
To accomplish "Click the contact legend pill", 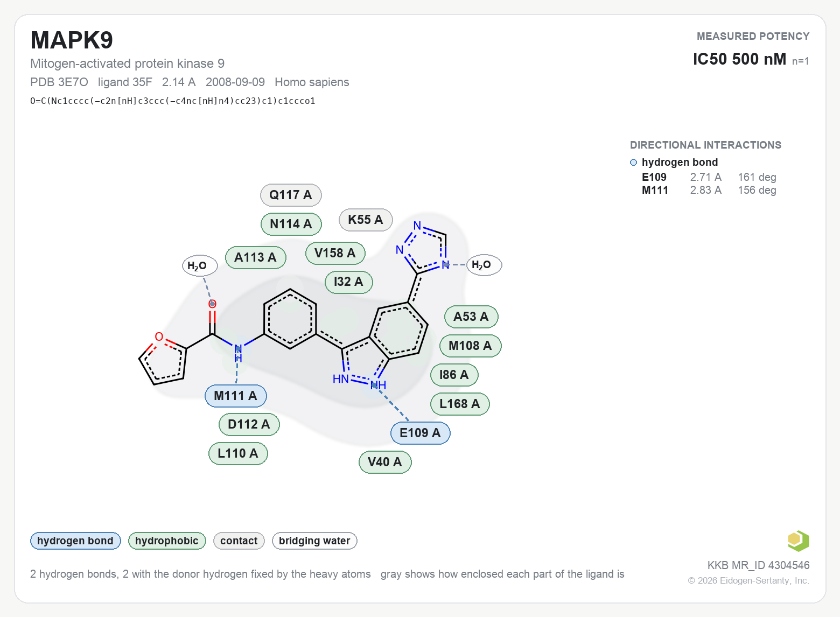I will (239, 541).
